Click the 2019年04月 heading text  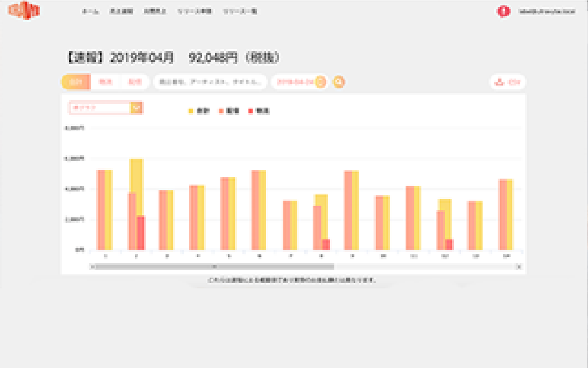point(142,58)
